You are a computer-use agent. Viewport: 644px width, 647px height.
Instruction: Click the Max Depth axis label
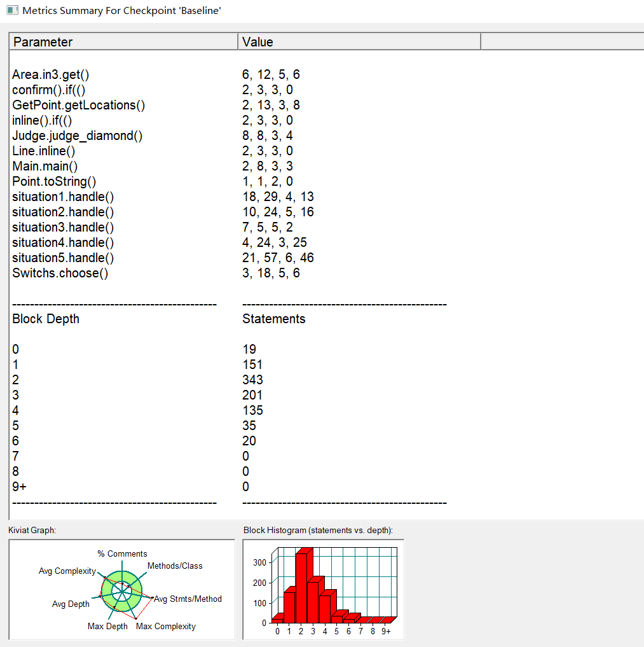tap(107, 627)
